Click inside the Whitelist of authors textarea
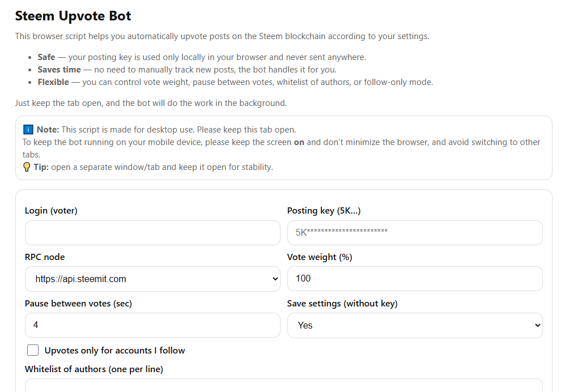This screenshot has width=569, height=392. pyautogui.click(x=283, y=386)
